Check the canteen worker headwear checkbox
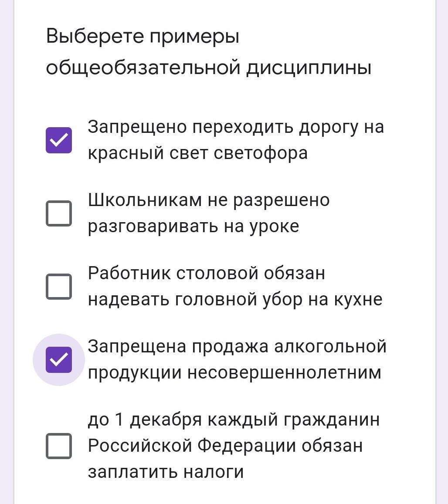The height and width of the screenshot is (504, 448). [x=59, y=286]
